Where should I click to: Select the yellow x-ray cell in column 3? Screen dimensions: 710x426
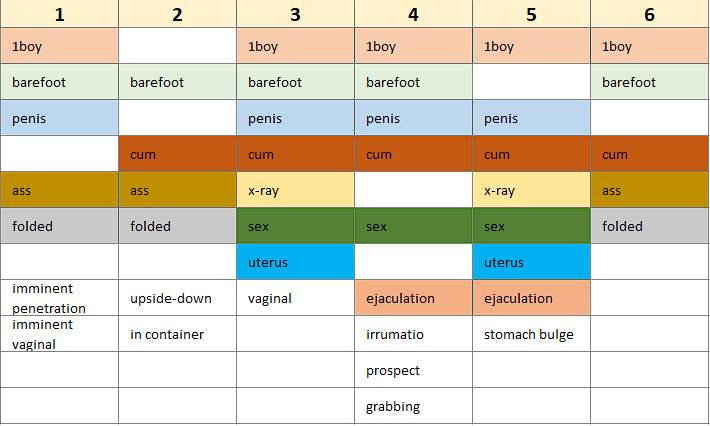tap(295, 190)
